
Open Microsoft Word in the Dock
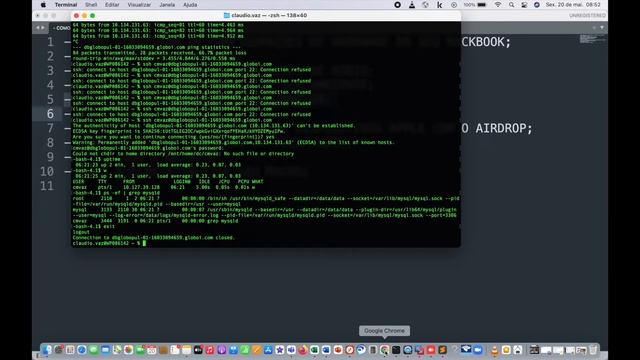pyautogui.click(x=326, y=350)
